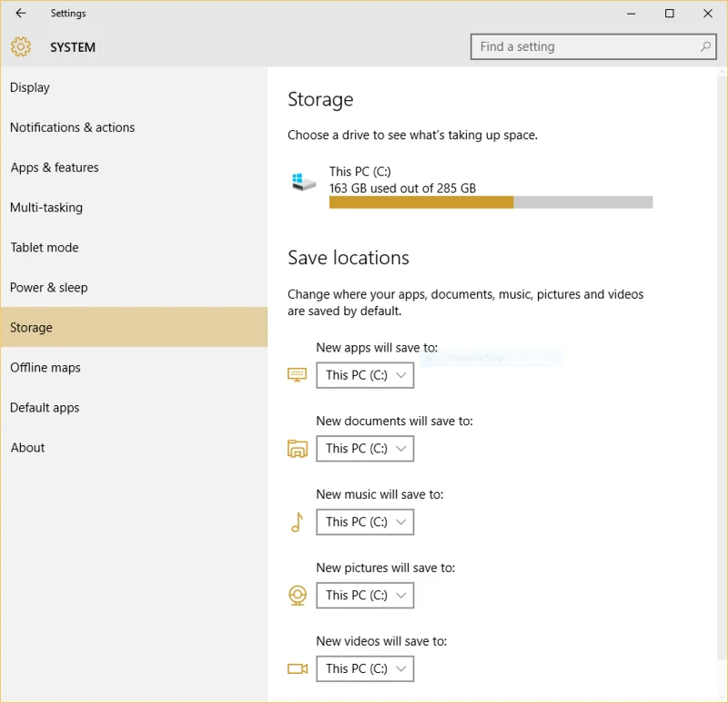
Task: Click 'New documents will save to:' label
Action: (x=394, y=421)
